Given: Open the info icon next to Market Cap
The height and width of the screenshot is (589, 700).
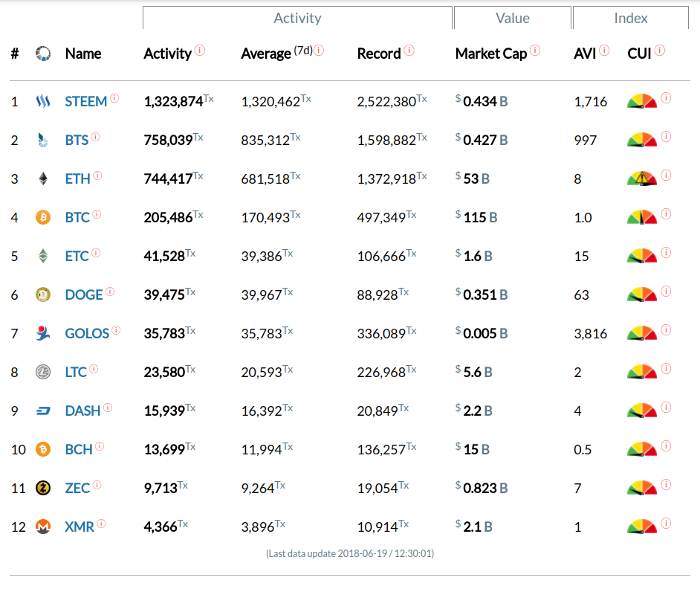Looking at the screenshot, I should (535, 51).
